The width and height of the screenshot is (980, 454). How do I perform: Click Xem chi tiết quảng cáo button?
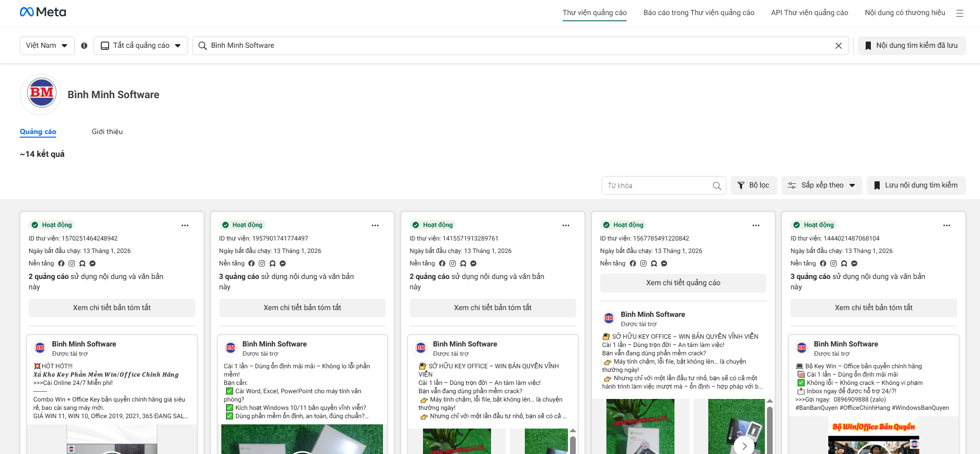point(683,283)
